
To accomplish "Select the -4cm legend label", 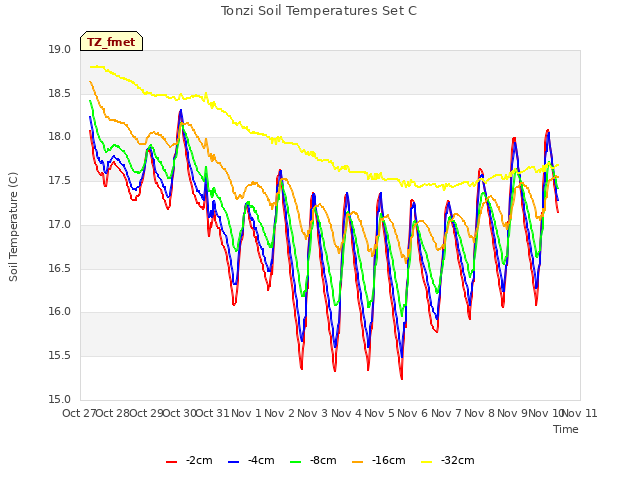I will [261, 460].
